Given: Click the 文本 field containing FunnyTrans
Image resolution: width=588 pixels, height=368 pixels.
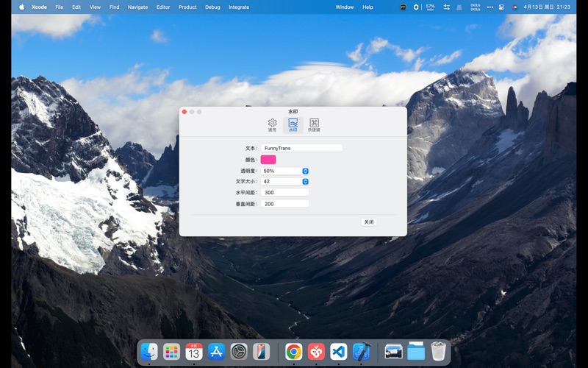Looking at the screenshot, I should (x=301, y=148).
